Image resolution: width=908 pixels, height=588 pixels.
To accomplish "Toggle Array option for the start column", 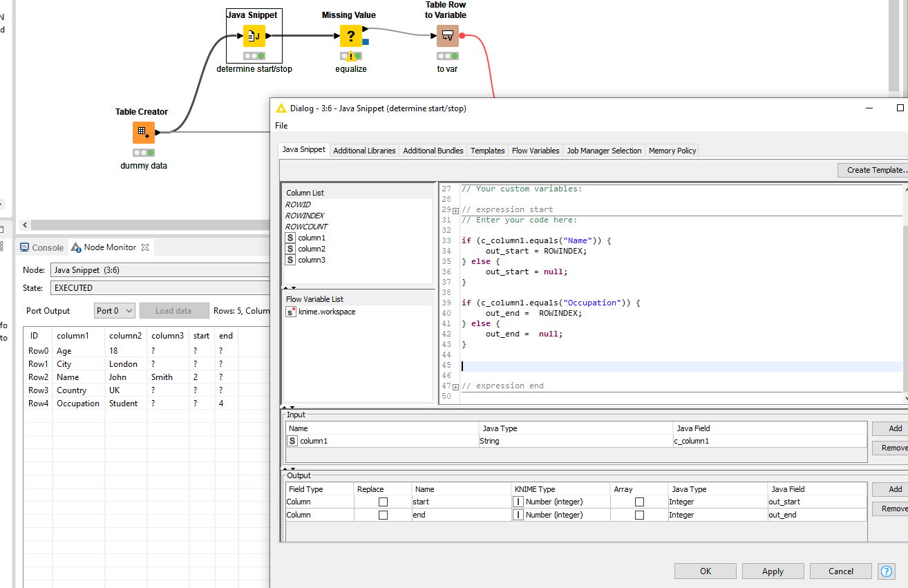I will click(639, 501).
